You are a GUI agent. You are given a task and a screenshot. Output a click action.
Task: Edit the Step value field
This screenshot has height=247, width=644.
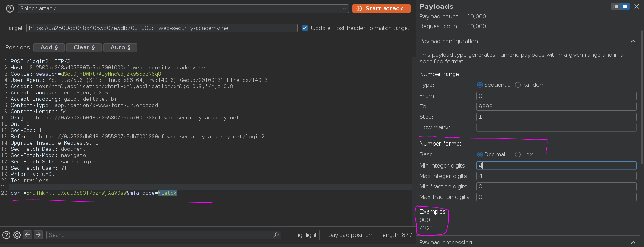pyautogui.click(x=556, y=117)
